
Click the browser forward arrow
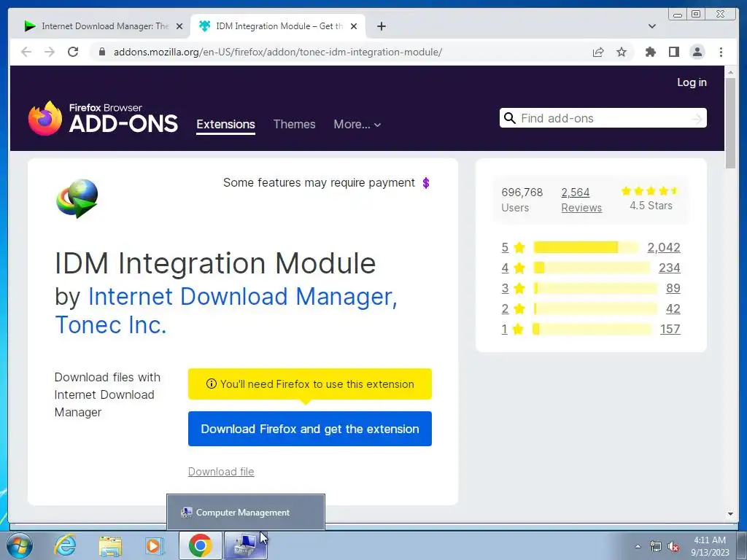pos(50,52)
